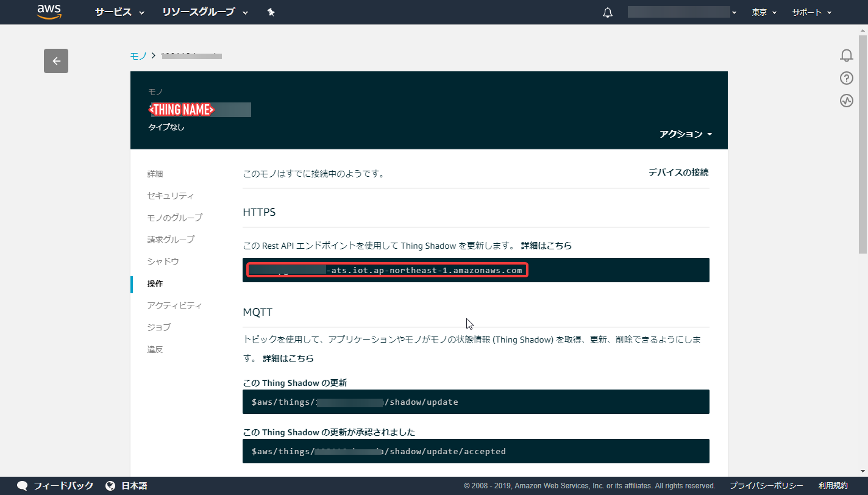Click the back arrow button
This screenshot has width=868, height=495.
click(x=56, y=61)
